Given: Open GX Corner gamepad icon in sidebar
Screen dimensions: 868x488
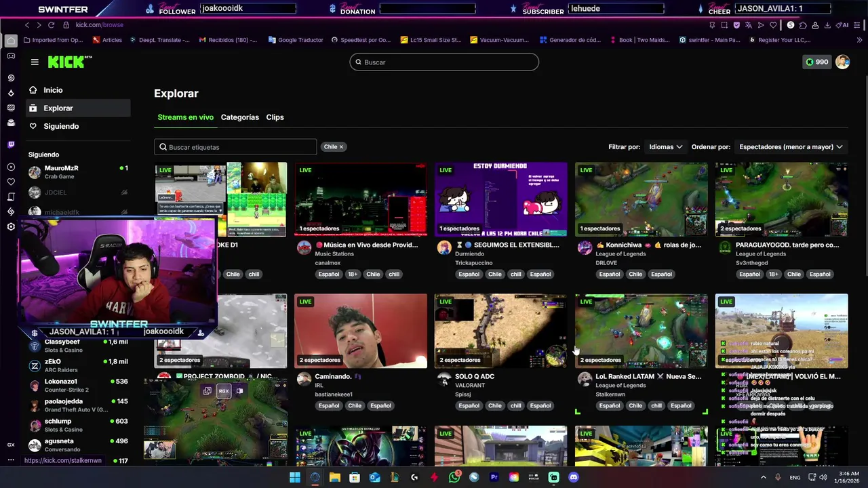Looking at the screenshot, I should tap(11, 56).
